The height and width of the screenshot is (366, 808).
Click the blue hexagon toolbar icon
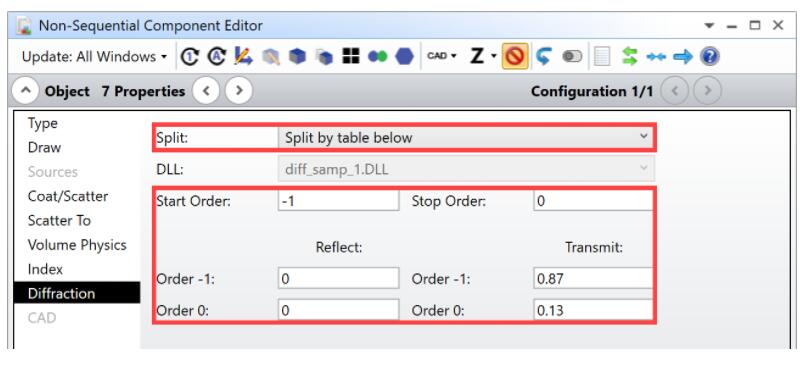[404, 56]
